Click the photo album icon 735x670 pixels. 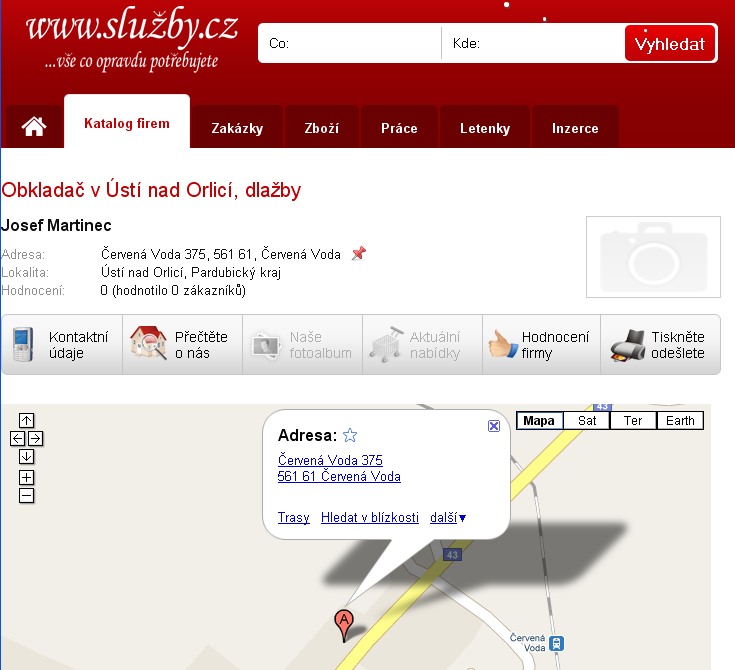pos(266,346)
